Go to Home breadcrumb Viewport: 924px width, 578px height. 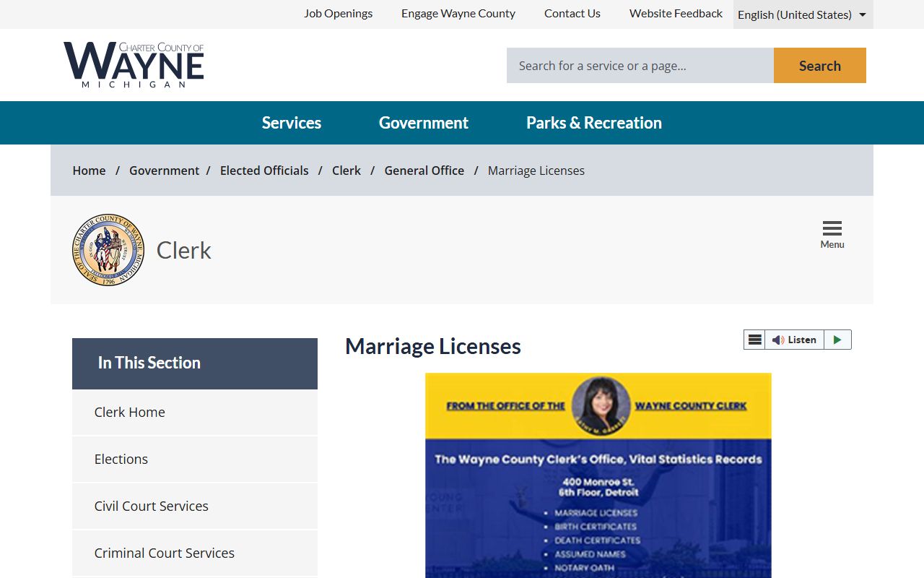[89, 171]
